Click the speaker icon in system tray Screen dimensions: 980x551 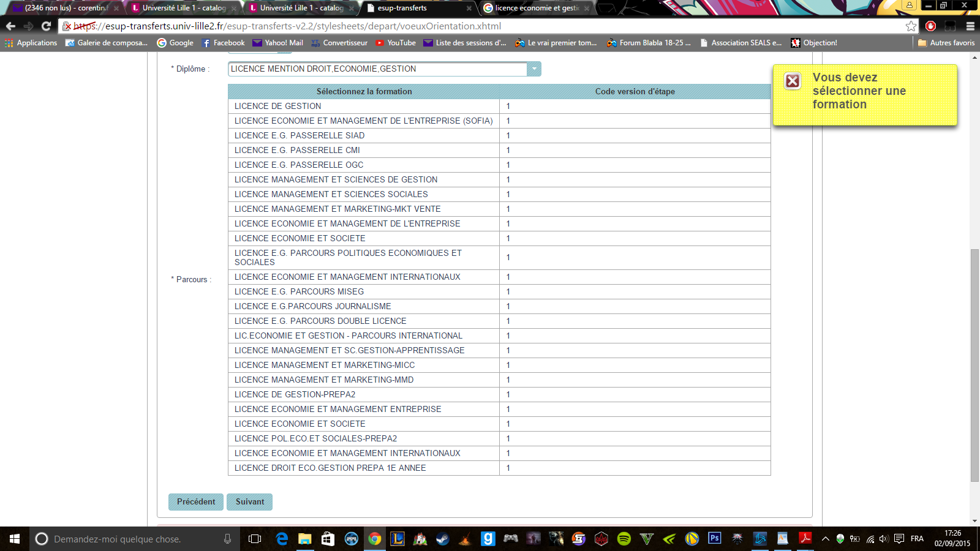pos(883,539)
